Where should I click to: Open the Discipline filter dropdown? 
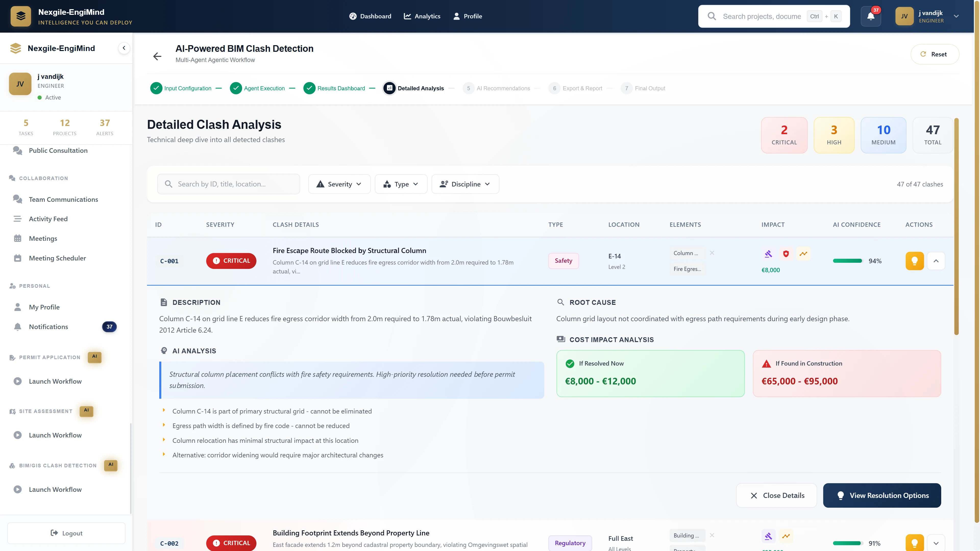tap(465, 184)
